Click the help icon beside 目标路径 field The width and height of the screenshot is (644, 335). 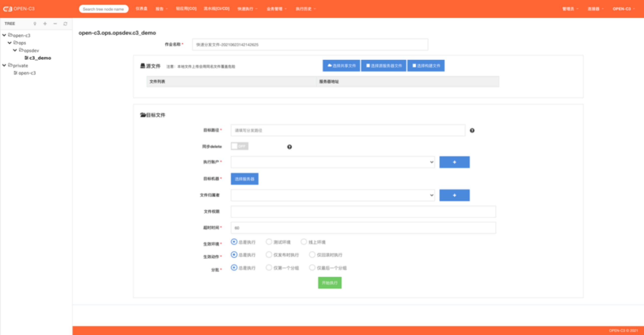pyautogui.click(x=472, y=130)
